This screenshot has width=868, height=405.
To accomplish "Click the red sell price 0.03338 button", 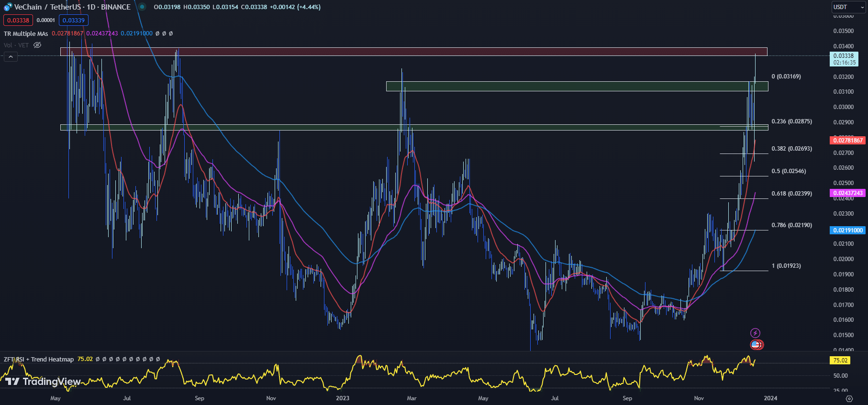I will pos(18,20).
